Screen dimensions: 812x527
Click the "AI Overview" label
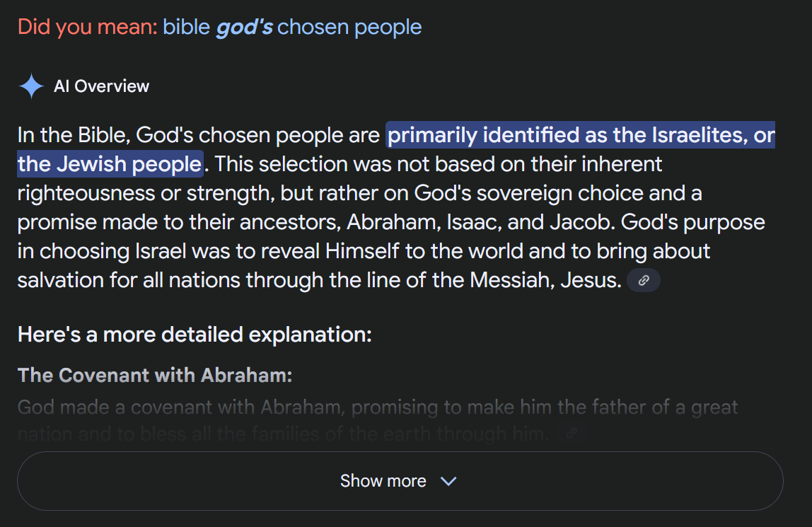101,86
